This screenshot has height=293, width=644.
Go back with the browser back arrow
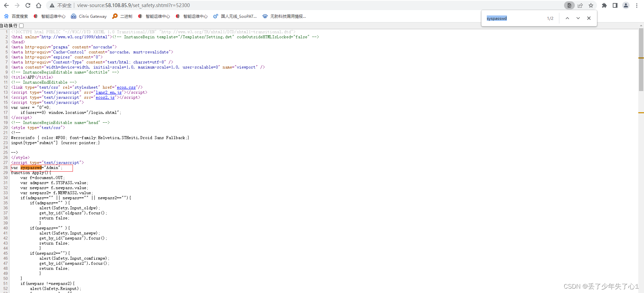coord(6,5)
